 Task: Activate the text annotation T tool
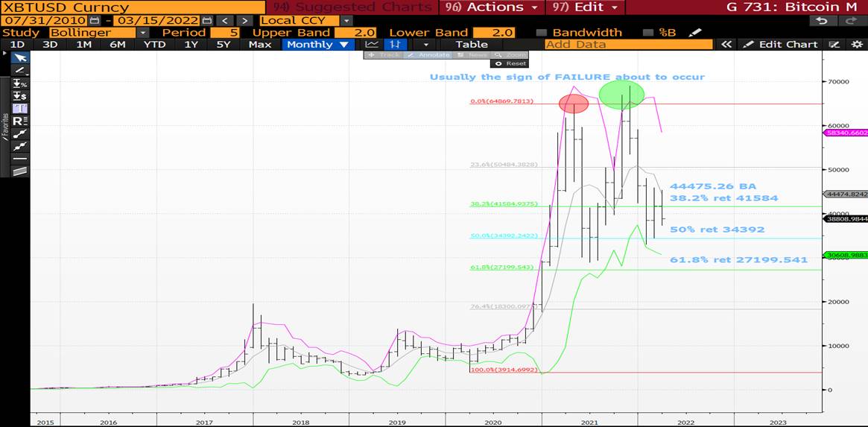tap(20, 109)
